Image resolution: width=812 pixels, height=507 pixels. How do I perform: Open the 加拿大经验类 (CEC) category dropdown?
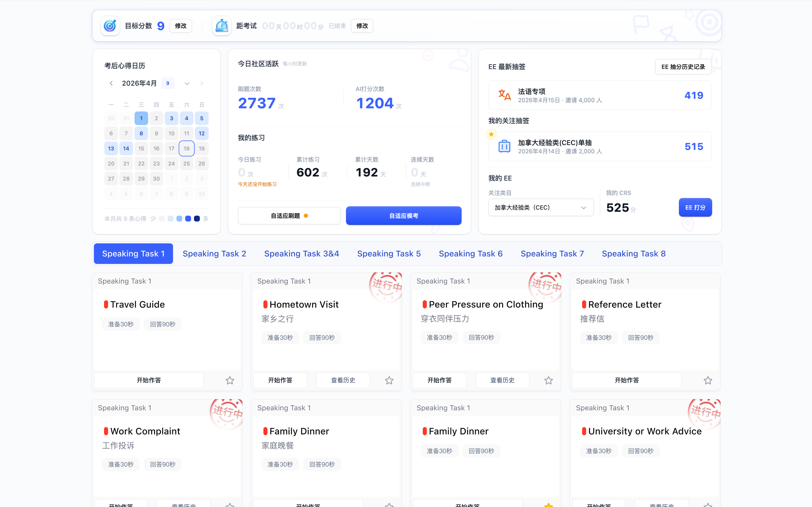pos(540,208)
